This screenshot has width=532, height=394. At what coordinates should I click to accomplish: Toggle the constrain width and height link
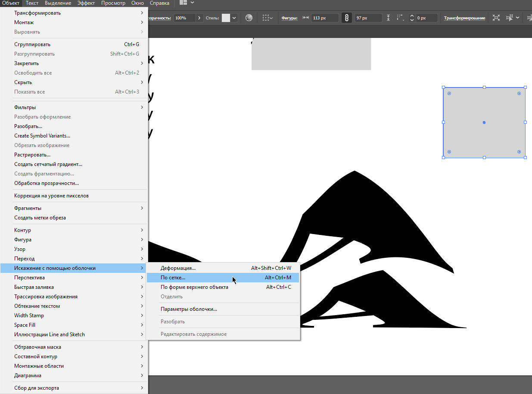tap(346, 18)
